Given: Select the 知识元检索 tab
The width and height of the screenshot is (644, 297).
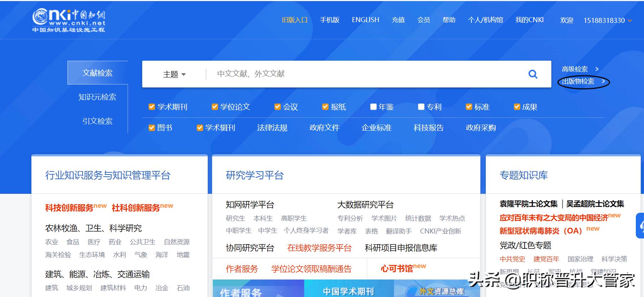Looking at the screenshot, I should point(97,97).
